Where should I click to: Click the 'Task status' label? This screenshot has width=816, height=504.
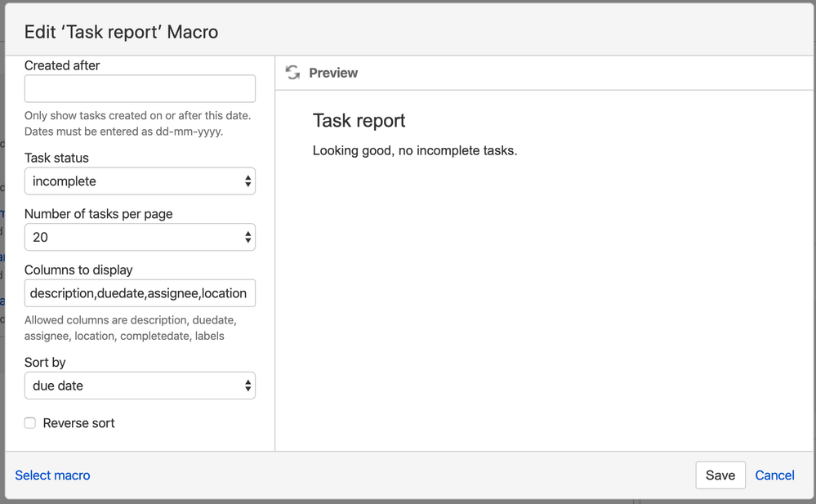[56, 158]
